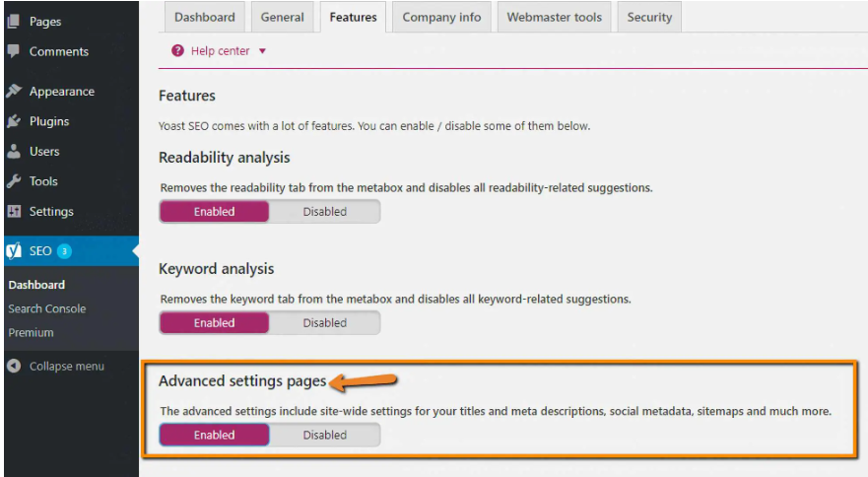Click the Yoast SEO logo icon

tap(14, 251)
